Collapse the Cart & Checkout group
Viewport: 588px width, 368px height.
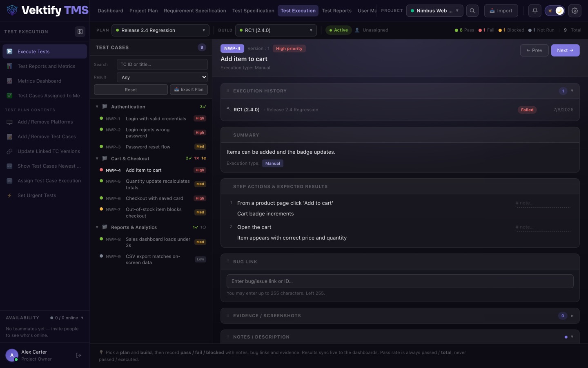97,159
